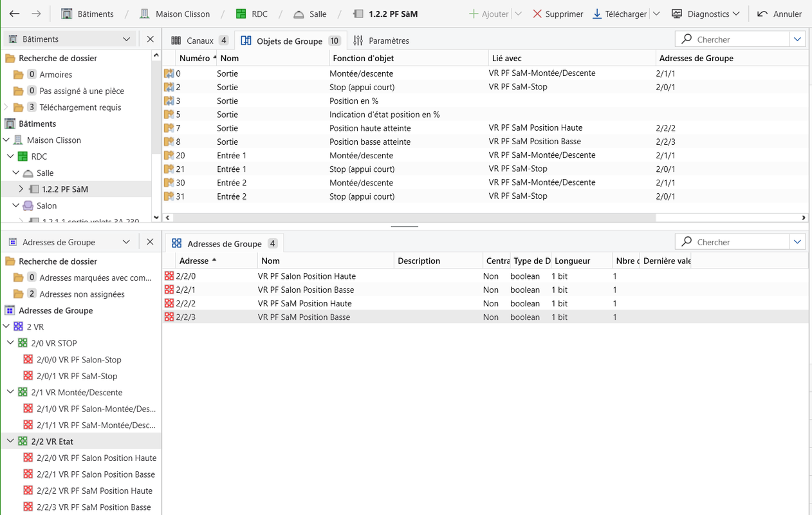Click object icon of row 0 Montée/descente
Viewport: 812px width, 515px height.
pos(169,73)
